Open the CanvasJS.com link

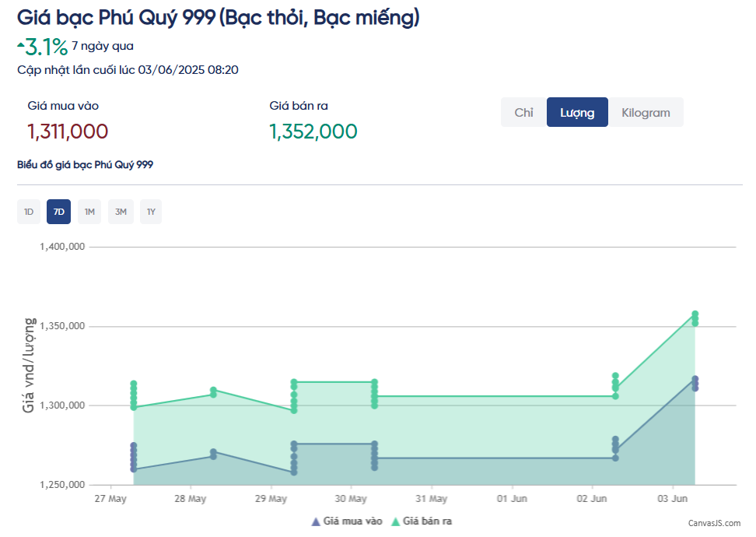(x=714, y=522)
